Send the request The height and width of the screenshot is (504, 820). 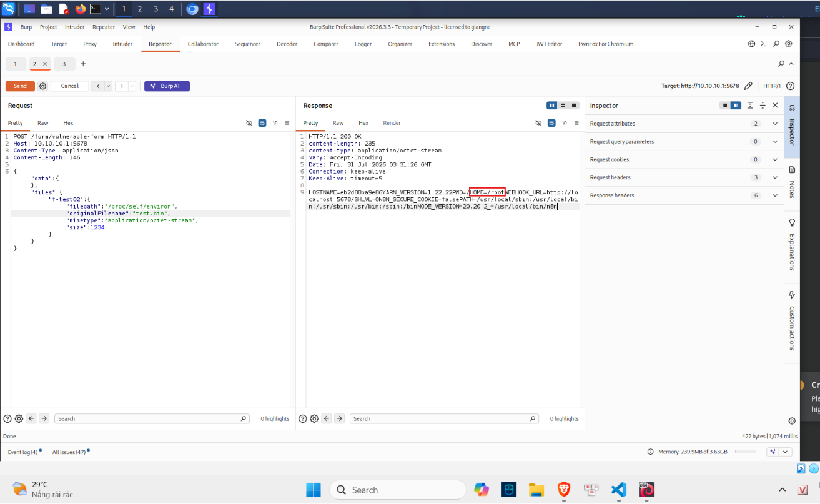pyautogui.click(x=20, y=86)
